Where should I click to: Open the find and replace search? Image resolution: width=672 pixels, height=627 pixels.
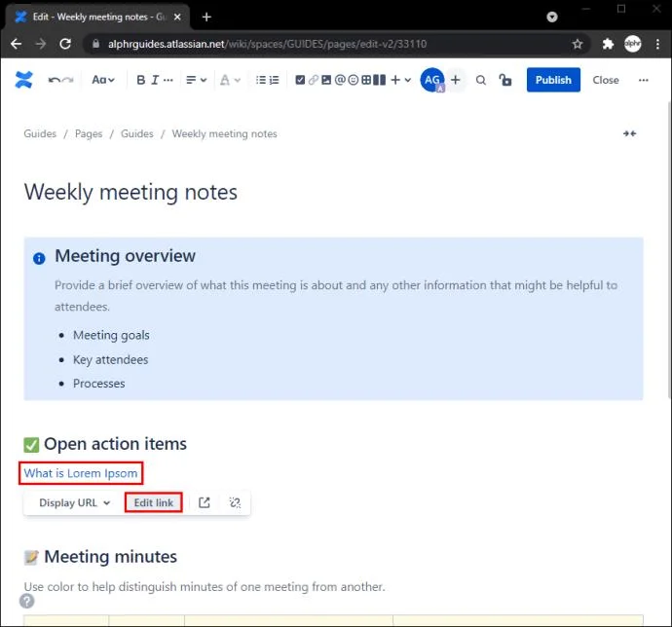[x=481, y=80]
